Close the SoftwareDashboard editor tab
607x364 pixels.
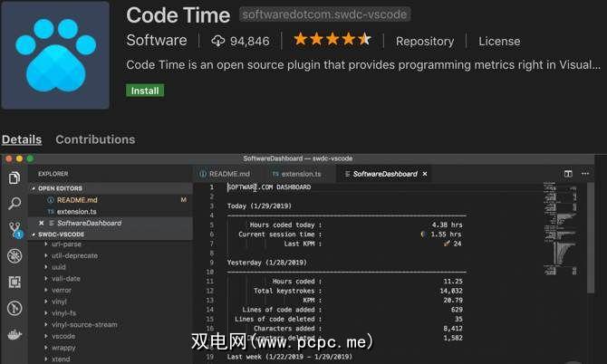425,174
